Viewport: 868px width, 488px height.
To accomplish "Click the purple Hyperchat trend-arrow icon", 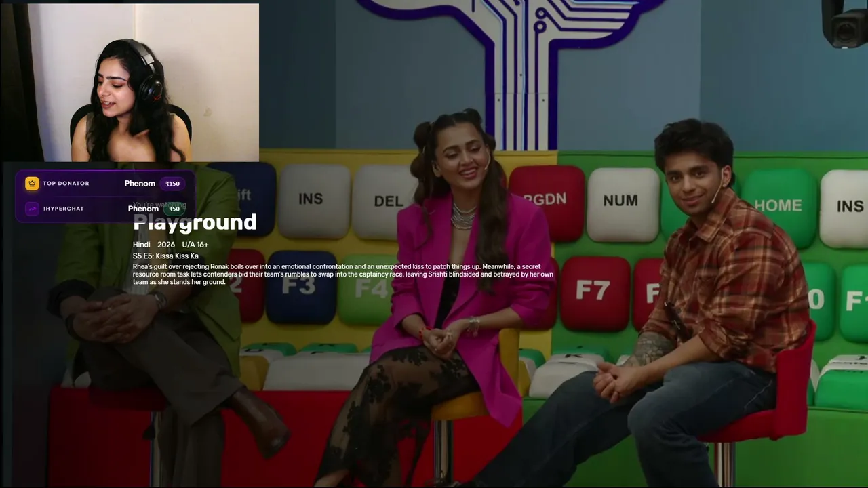I will pos(32,209).
